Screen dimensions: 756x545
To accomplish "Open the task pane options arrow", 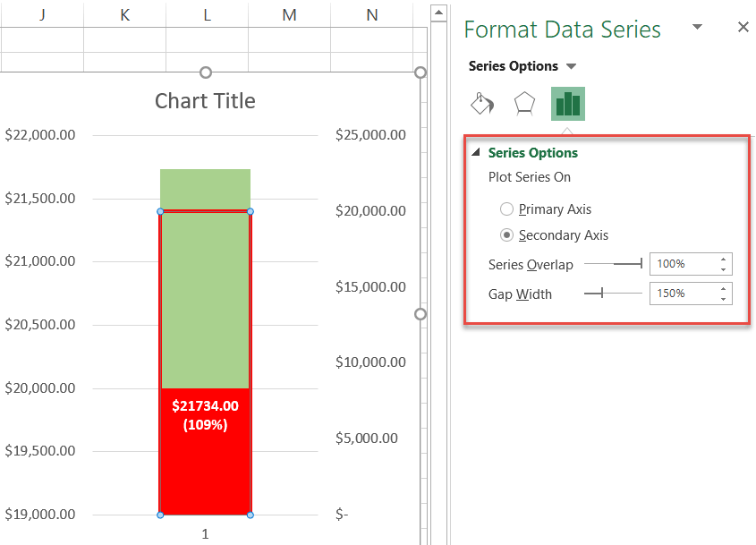I will [698, 28].
